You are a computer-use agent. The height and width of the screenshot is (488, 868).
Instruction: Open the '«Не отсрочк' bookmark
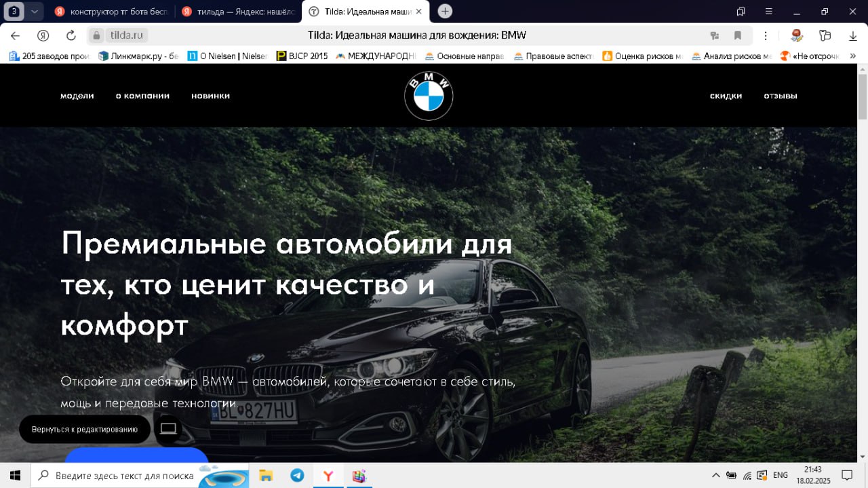coord(810,56)
